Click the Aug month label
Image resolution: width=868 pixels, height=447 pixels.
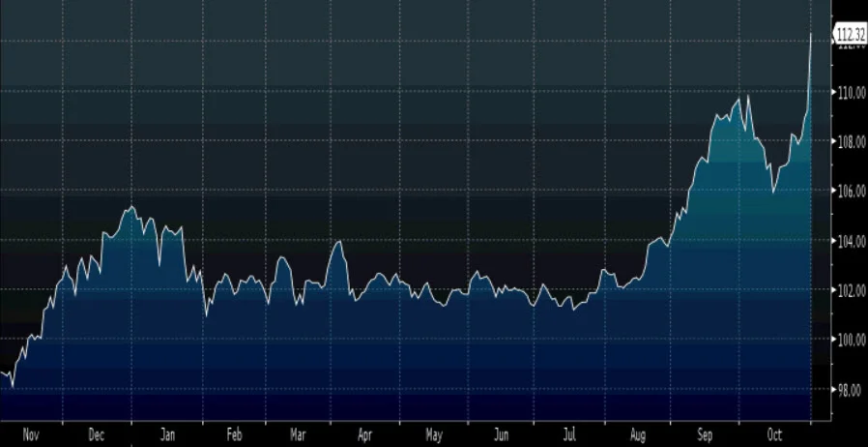point(638,435)
